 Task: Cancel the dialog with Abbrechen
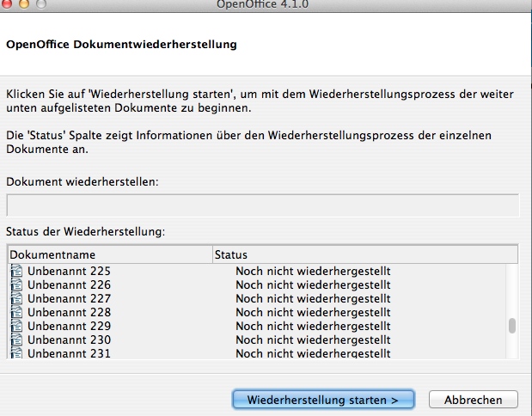point(474,400)
